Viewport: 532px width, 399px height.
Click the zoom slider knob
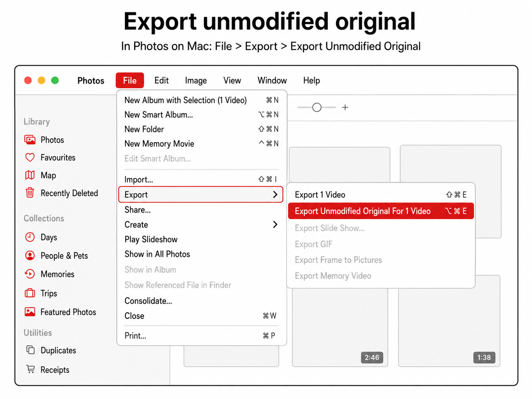click(x=317, y=107)
